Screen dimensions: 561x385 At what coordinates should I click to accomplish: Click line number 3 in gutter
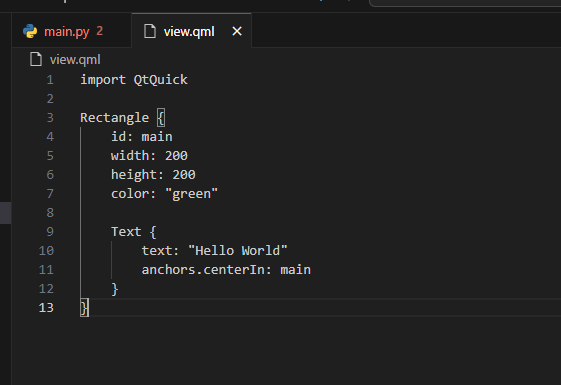50,118
